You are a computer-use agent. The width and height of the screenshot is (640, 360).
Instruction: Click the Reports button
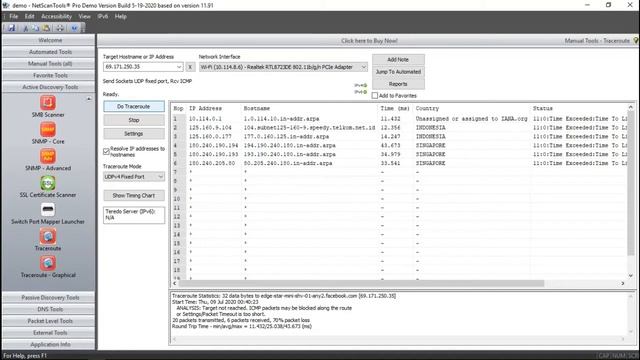(x=398, y=84)
